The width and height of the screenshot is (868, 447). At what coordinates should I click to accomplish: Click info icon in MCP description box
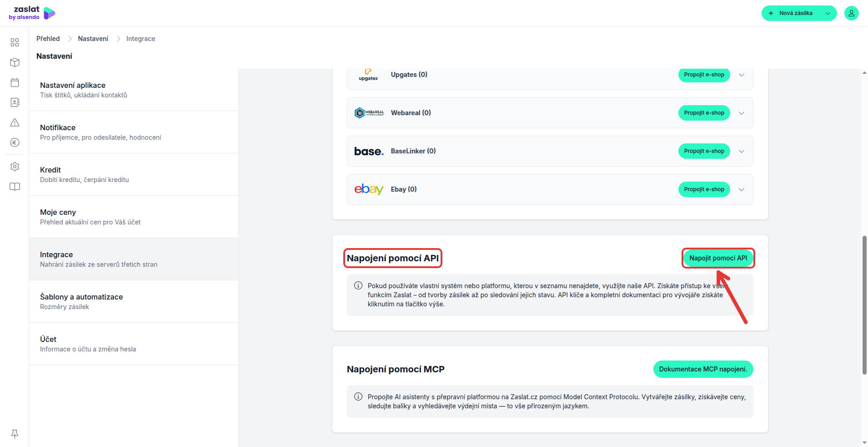(358, 397)
